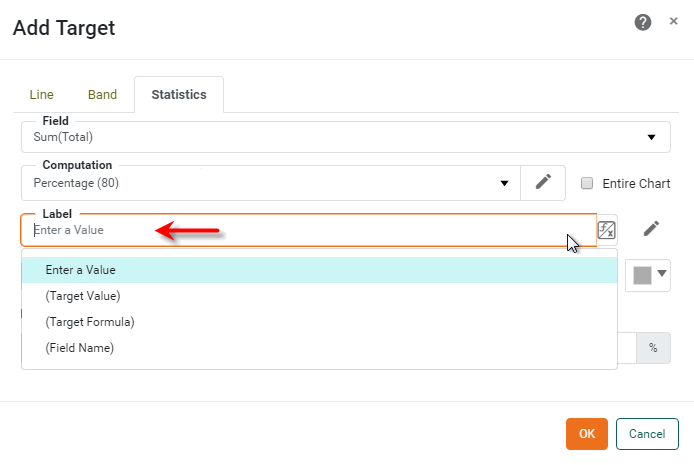Viewport: 694px width, 465px height.
Task: Close the Add Target dialog
Action: (673, 21)
